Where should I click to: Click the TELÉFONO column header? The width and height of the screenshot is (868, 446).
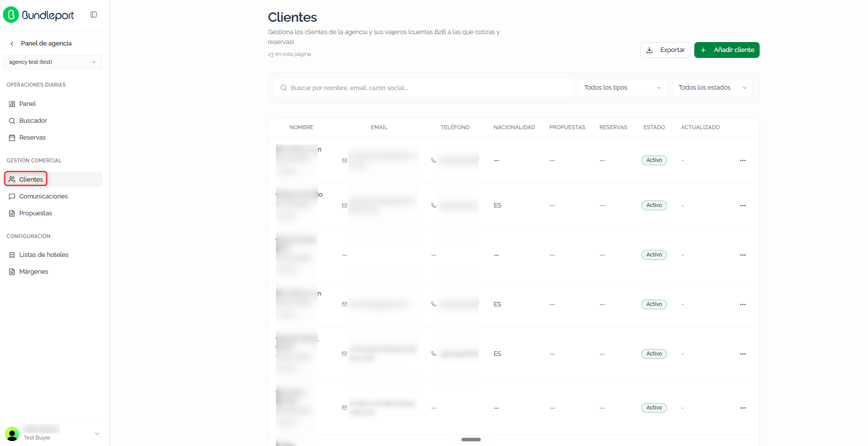[455, 127]
